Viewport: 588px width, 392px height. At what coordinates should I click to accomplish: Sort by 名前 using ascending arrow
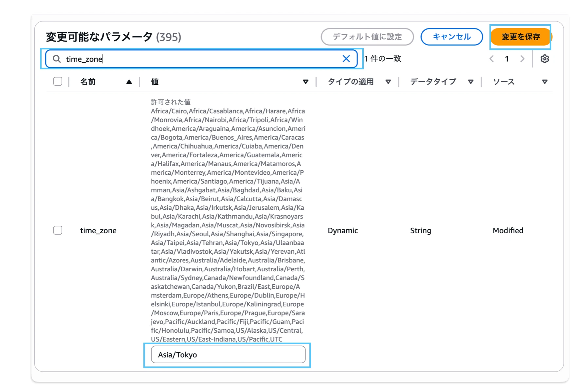[129, 82]
